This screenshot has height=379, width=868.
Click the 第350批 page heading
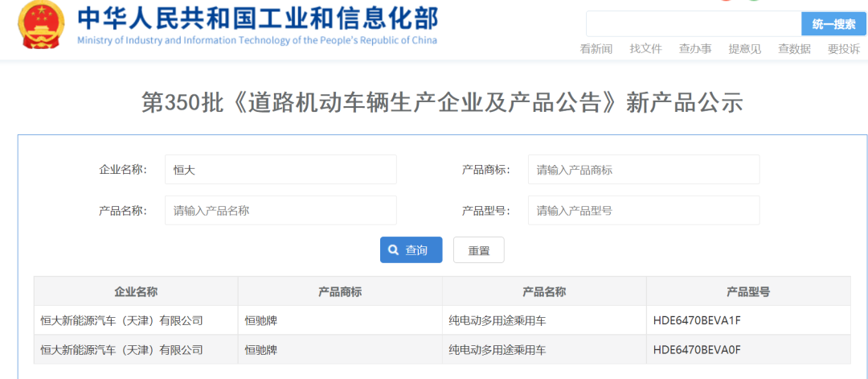442,104
